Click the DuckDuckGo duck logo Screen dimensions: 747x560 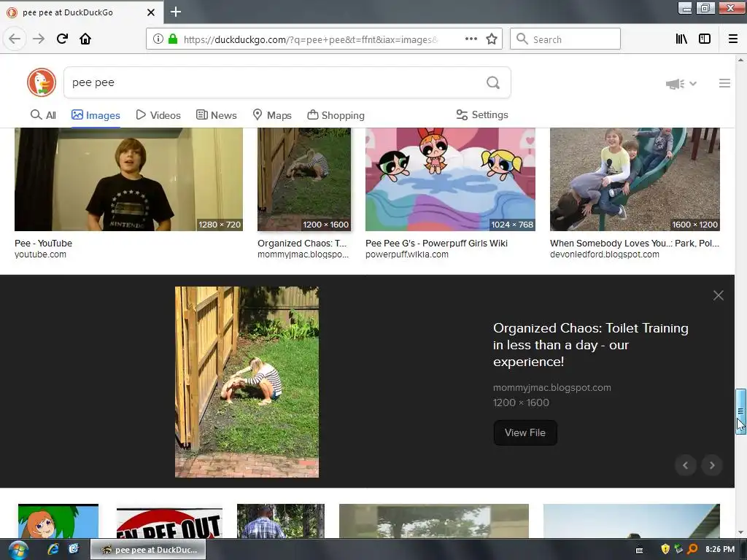point(42,82)
